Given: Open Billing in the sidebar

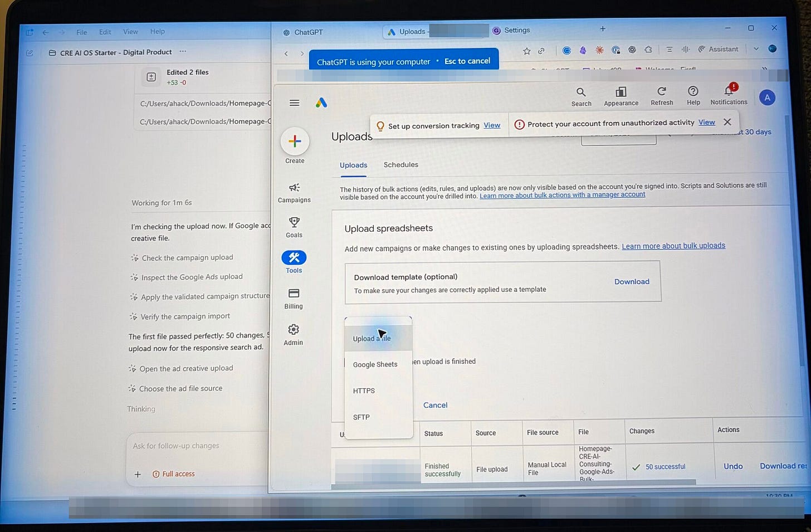Looking at the screenshot, I should [294, 299].
